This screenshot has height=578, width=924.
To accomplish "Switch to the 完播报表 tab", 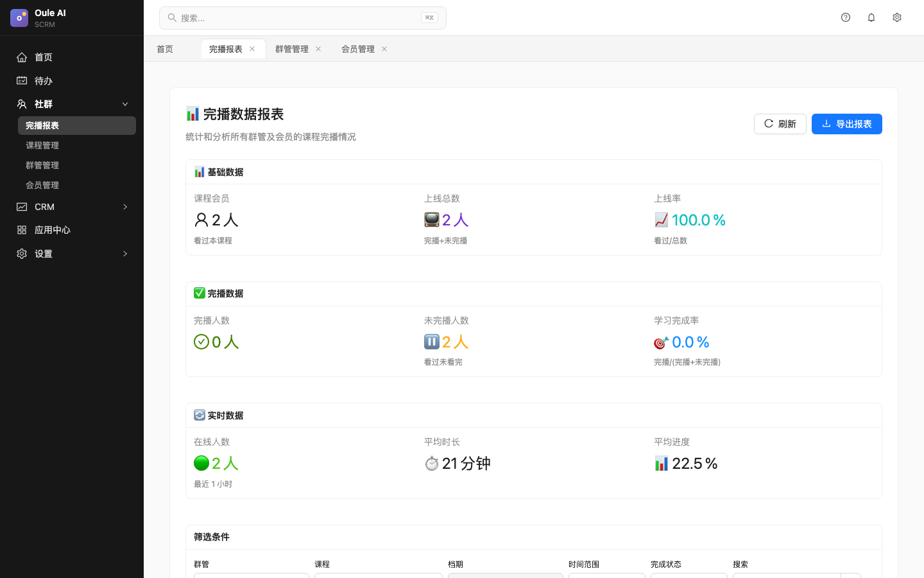I will coord(226,49).
